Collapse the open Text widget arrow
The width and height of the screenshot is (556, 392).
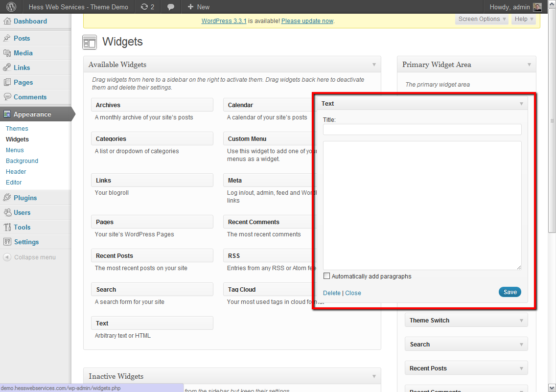[521, 104]
